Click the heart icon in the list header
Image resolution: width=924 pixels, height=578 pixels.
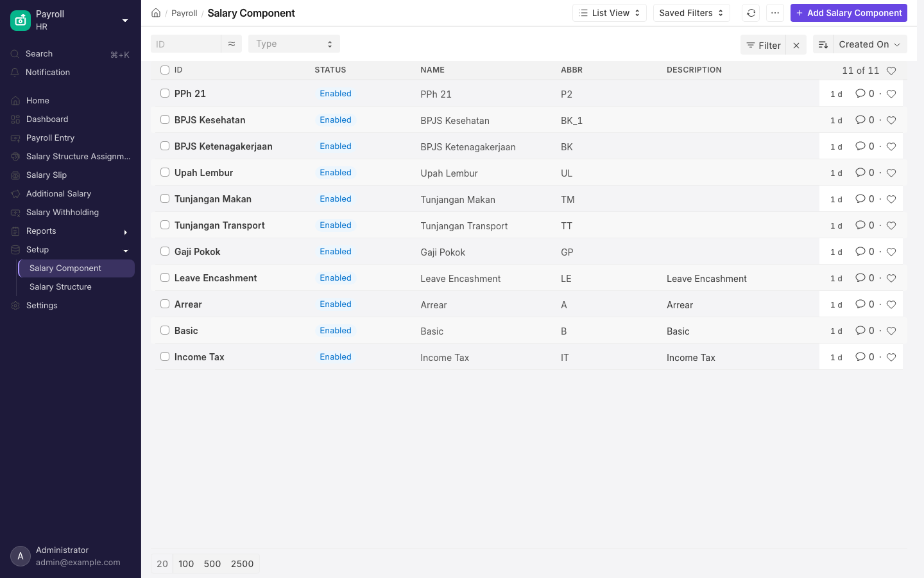[x=891, y=71]
